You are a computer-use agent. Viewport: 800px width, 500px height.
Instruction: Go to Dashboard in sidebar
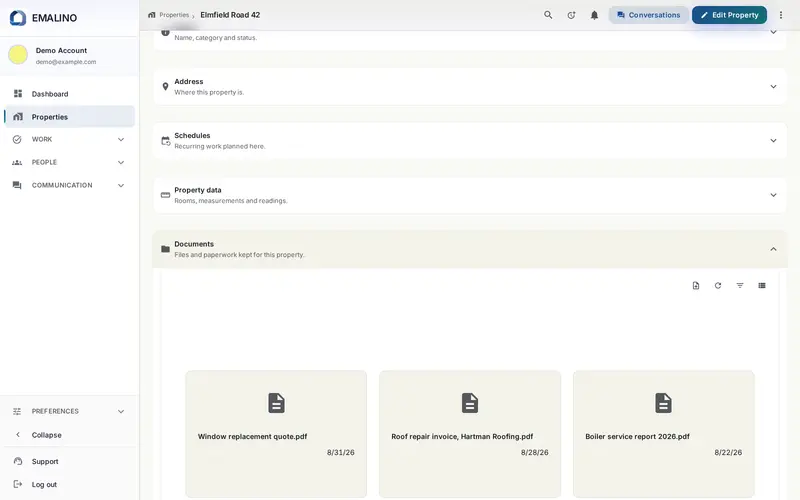69,94
